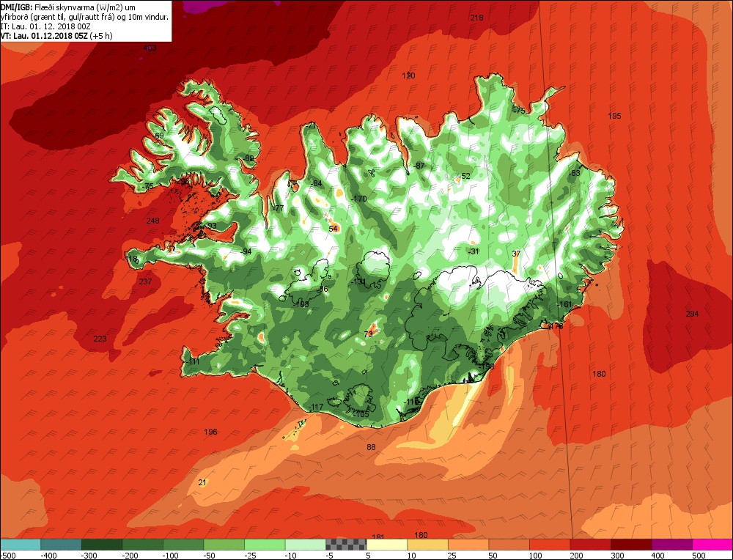This screenshot has width=733, height=560.
Task: Select the green swatch between -100 and -50
Action: tap(184, 545)
